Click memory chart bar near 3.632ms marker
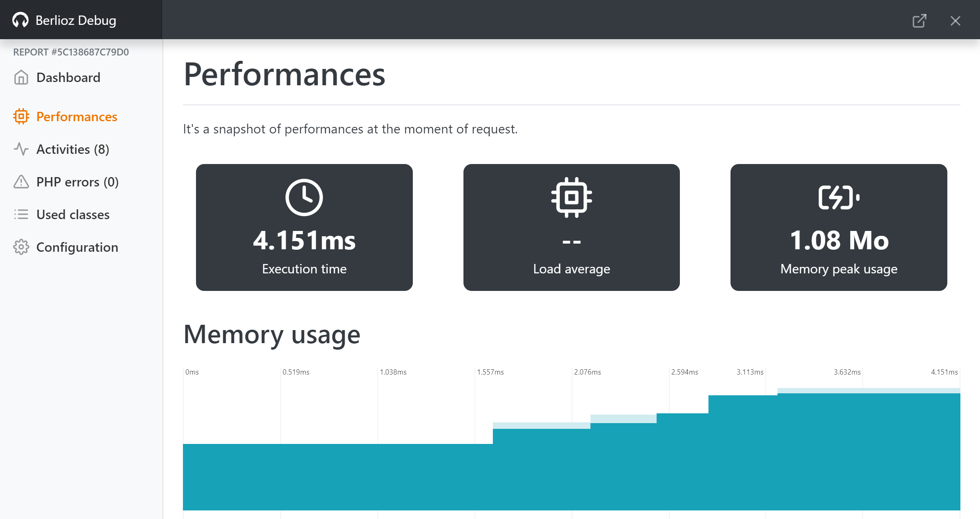 click(862, 449)
